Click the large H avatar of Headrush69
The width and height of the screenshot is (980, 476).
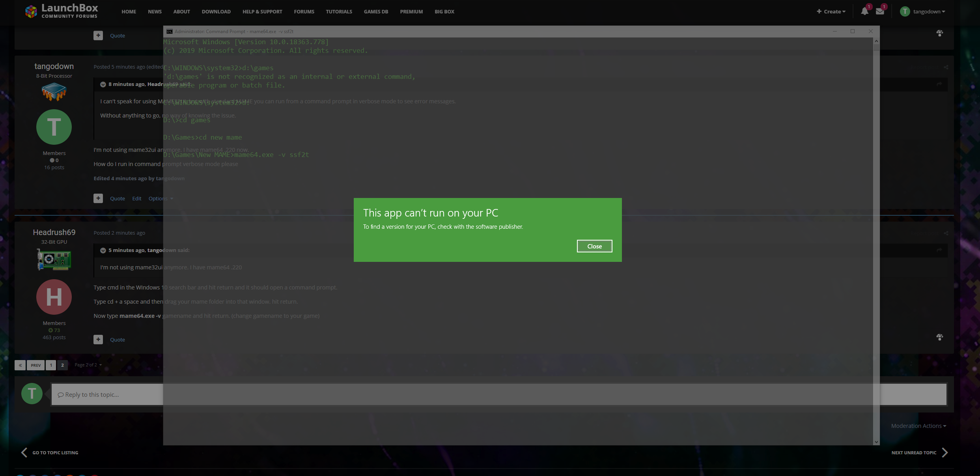(54, 297)
